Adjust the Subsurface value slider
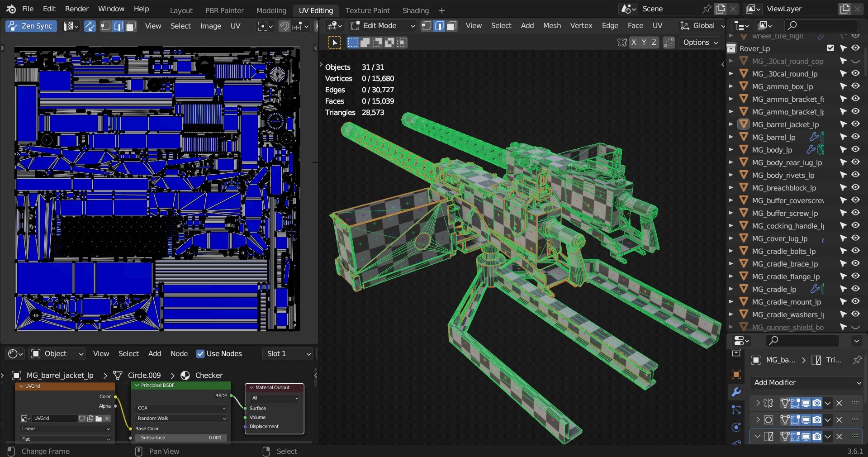Image resolution: width=868 pixels, height=457 pixels. (180, 438)
